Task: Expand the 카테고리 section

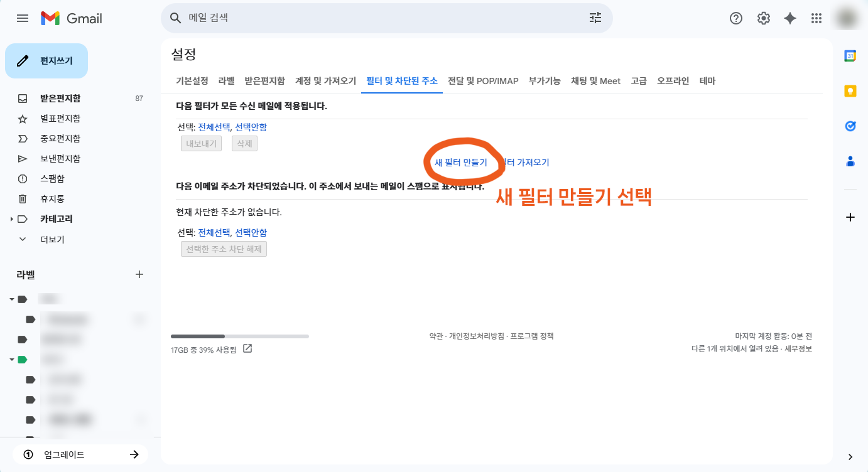Action: [11, 219]
